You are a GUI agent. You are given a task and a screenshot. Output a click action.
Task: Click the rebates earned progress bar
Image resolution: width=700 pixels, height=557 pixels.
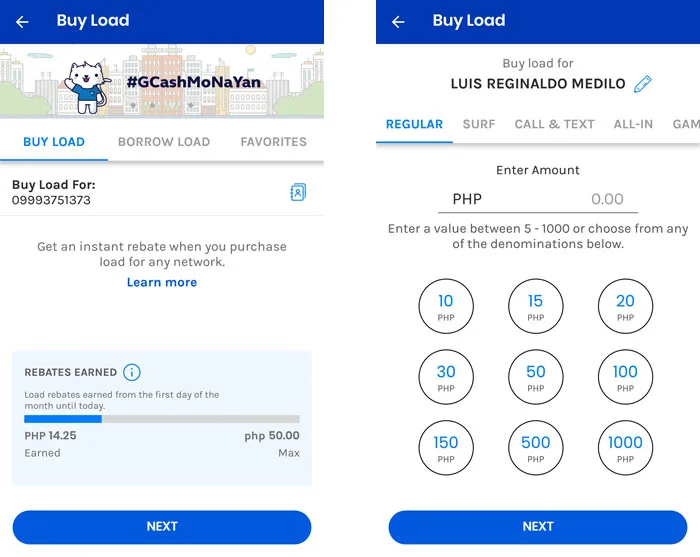point(162,419)
